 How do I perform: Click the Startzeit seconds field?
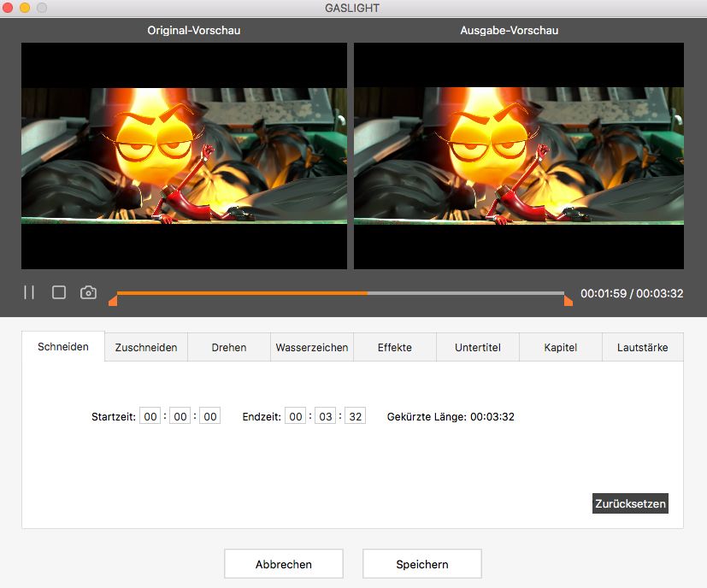tap(209, 416)
